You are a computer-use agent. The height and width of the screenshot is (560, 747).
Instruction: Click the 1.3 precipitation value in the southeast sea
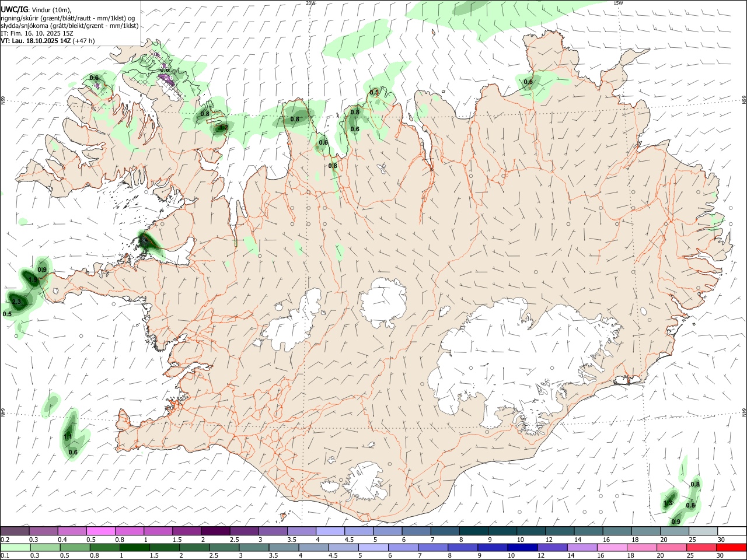[668, 503]
